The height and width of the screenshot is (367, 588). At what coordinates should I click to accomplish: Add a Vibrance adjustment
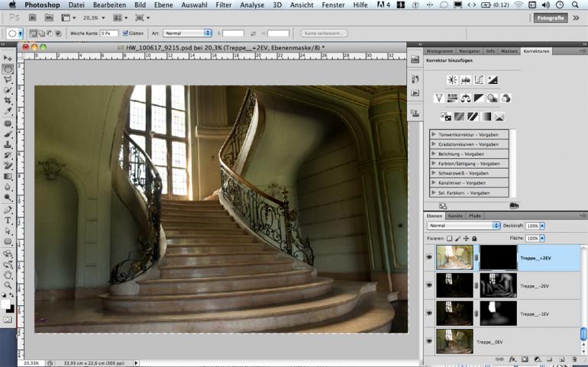pyautogui.click(x=439, y=98)
